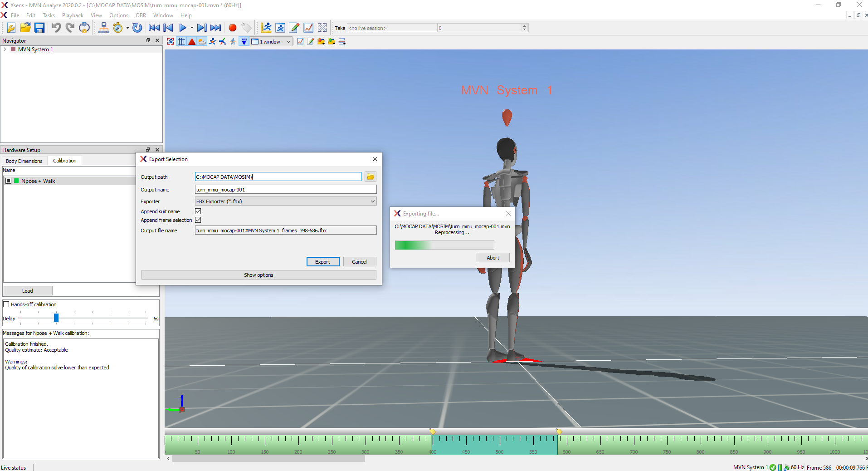868x471 pixels.
Task: Toggle Npose + Walk calibration checkbox
Action: 9,181
